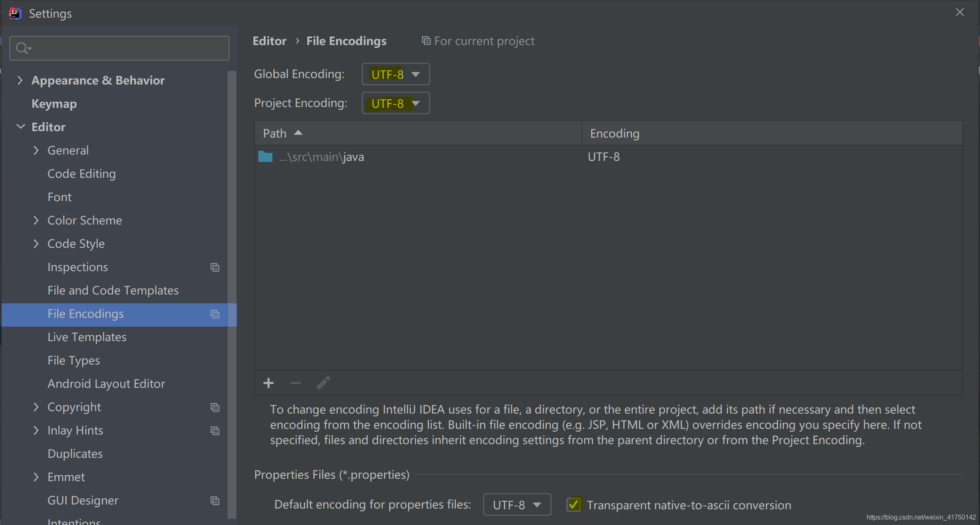The width and height of the screenshot is (980, 525).
Task: Click project-level icon beside GUI Designer
Action: coord(215,500)
